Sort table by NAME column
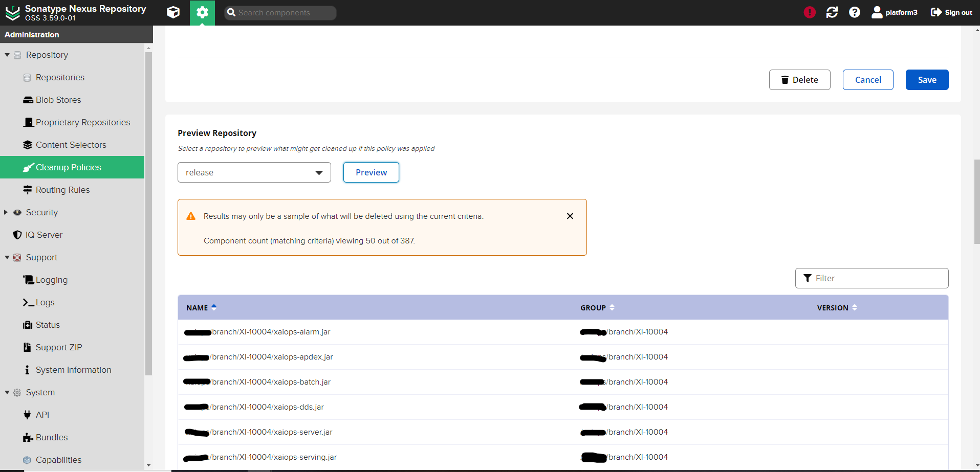980x472 pixels. 202,308
